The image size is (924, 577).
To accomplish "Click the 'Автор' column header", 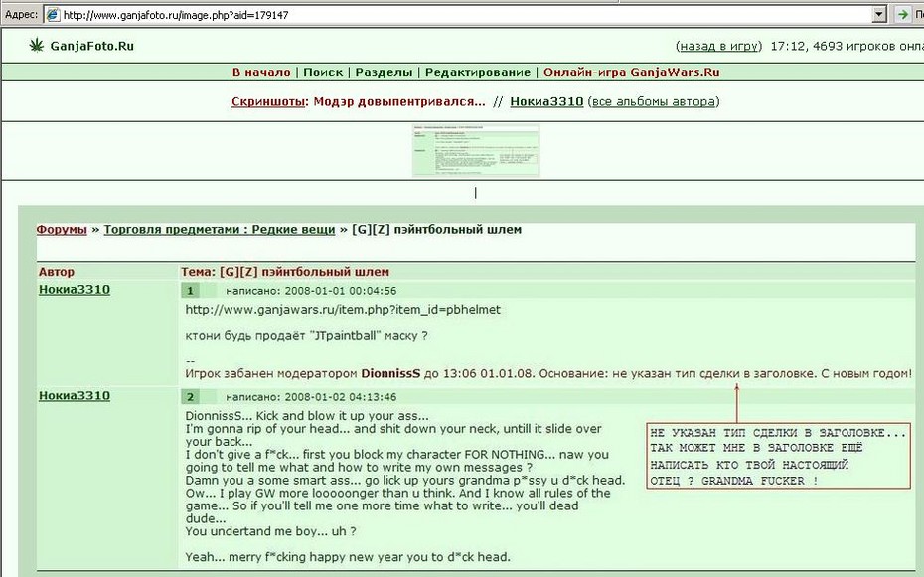I will coord(57,272).
